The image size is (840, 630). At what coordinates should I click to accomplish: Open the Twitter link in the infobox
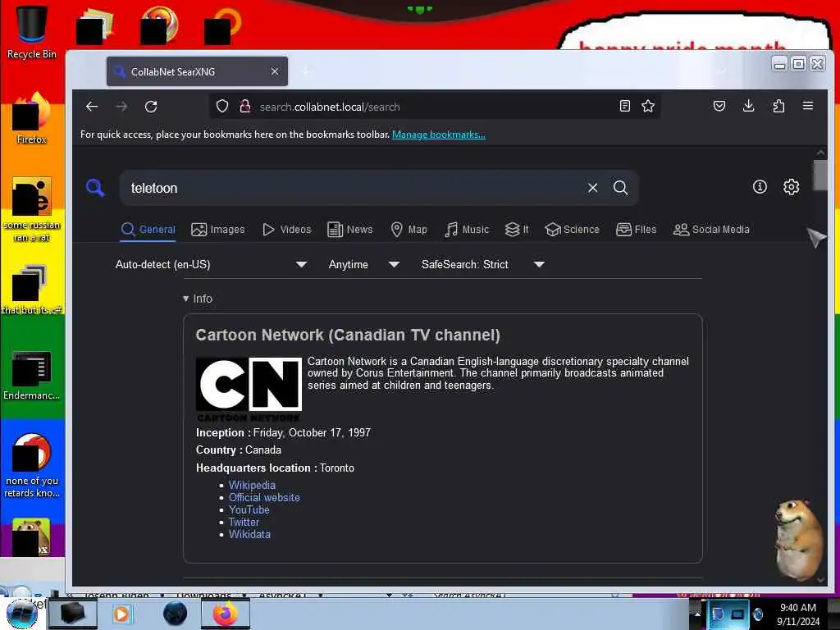tap(244, 523)
